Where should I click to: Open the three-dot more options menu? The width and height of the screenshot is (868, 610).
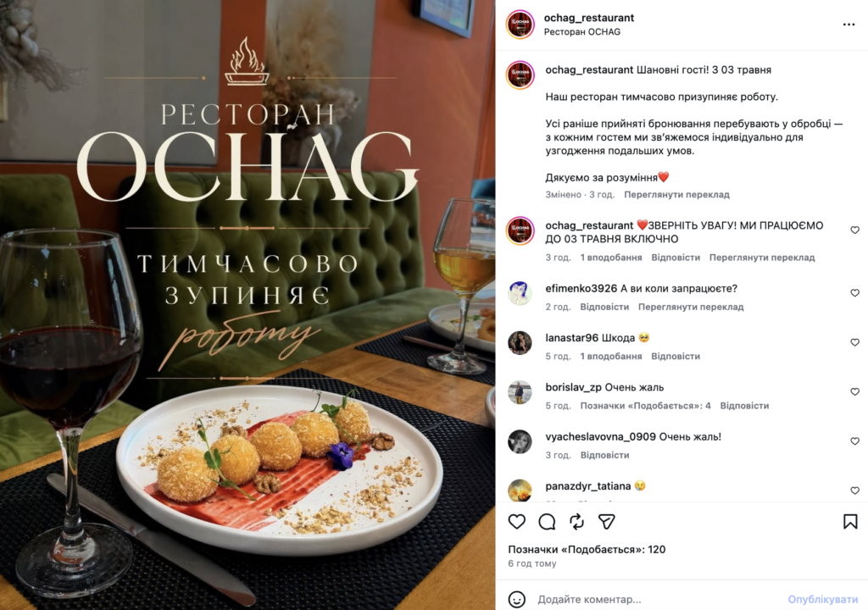pos(849,25)
